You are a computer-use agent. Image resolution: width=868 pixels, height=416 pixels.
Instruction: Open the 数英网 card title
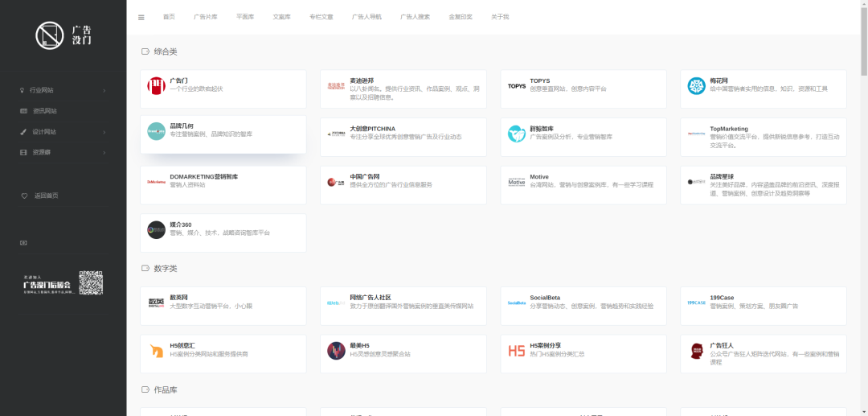click(178, 298)
